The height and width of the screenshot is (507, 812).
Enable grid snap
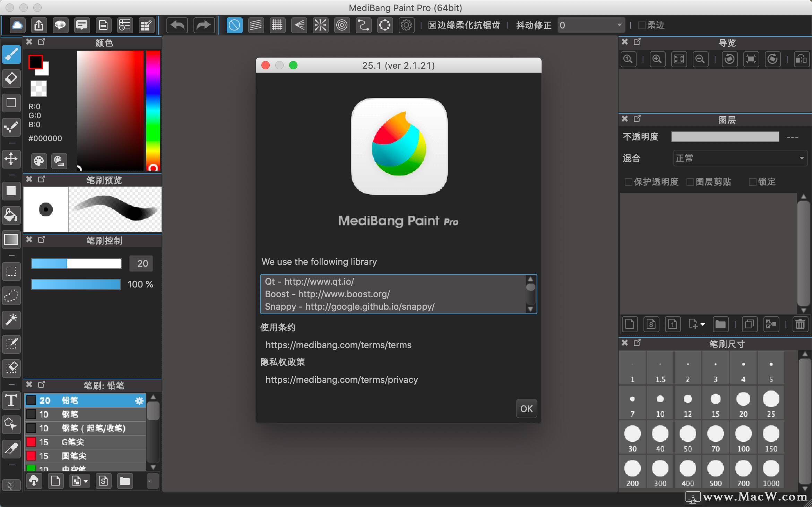277,25
